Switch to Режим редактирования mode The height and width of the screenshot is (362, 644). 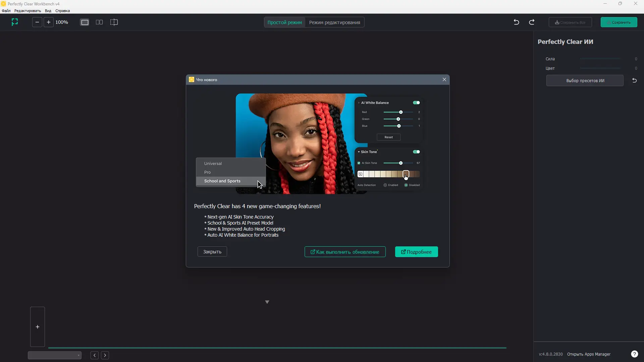click(x=334, y=22)
